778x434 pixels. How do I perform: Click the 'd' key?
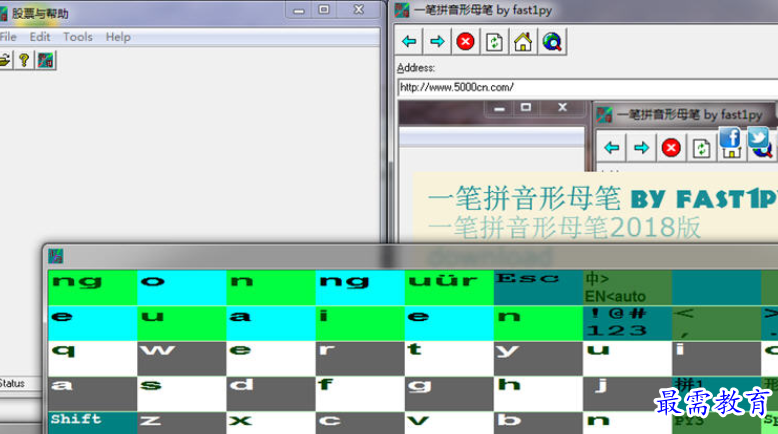(271, 393)
